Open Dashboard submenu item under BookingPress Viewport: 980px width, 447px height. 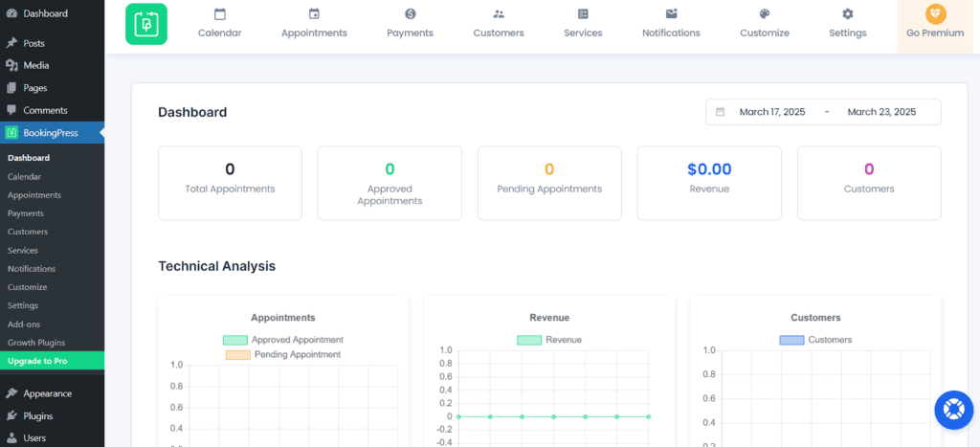[x=29, y=158]
